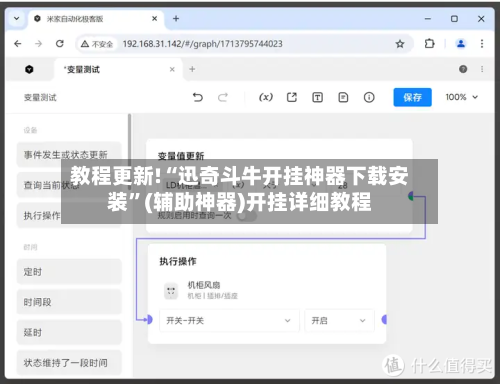The width and height of the screenshot is (500, 384).
Task: Click the redo arrow in toolbar
Action: pos(223,97)
